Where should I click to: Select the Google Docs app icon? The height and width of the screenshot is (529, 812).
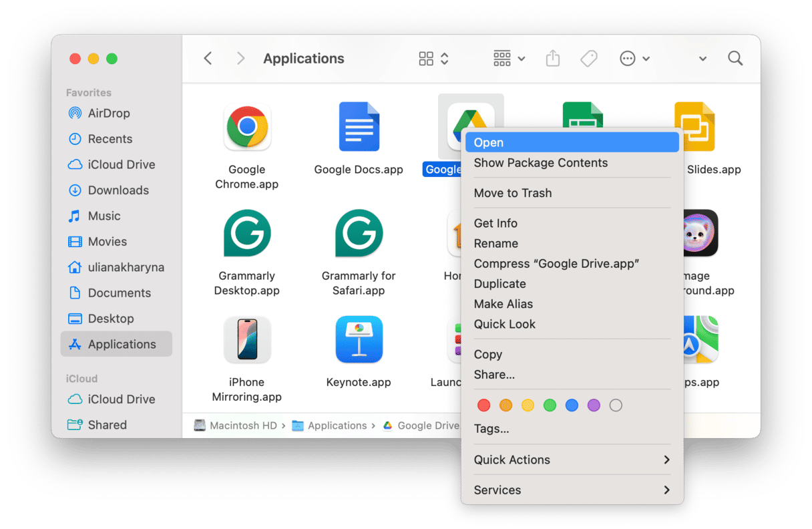(x=359, y=127)
